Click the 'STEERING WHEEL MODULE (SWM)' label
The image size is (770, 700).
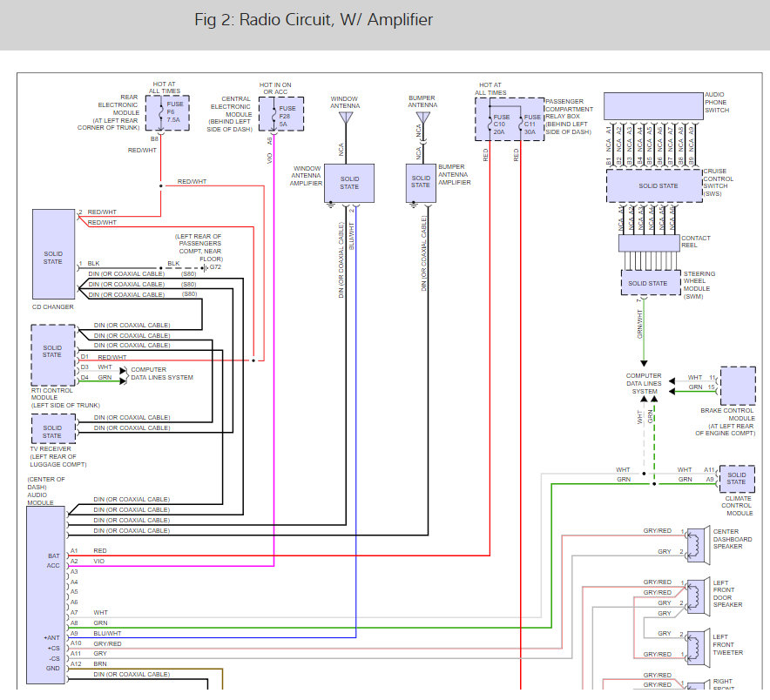pos(699,285)
